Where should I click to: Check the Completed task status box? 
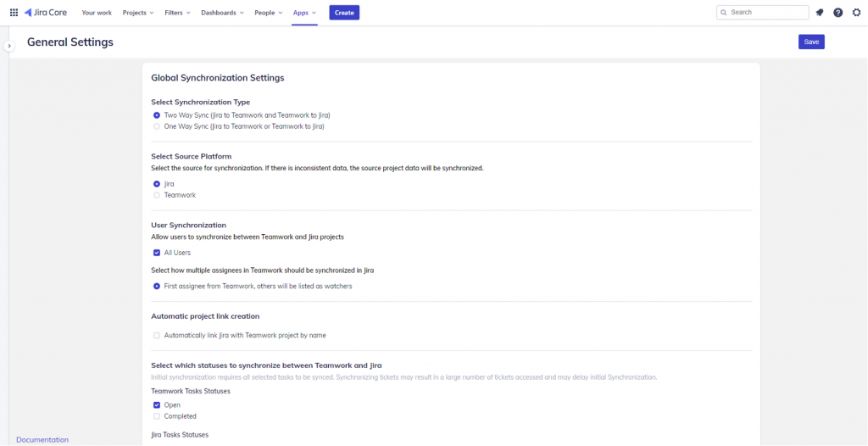[157, 416]
